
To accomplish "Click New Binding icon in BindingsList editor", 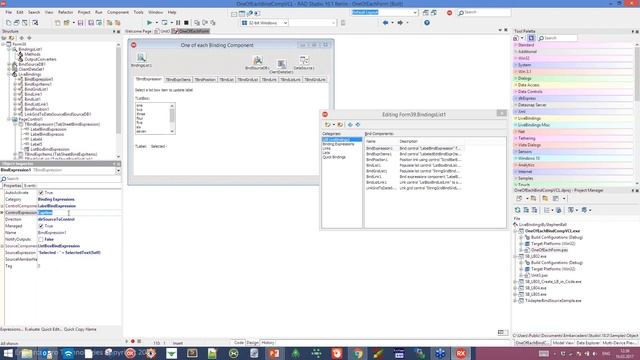I will click(328, 124).
